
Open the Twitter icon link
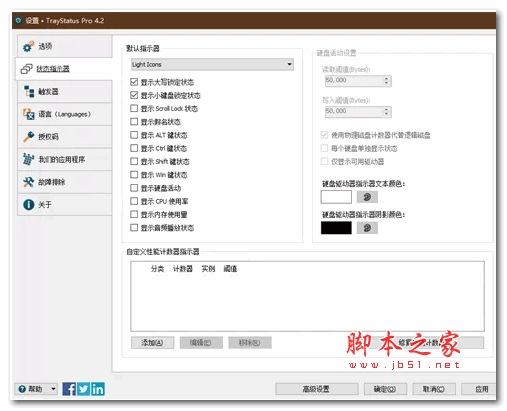(x=84, y=389)
